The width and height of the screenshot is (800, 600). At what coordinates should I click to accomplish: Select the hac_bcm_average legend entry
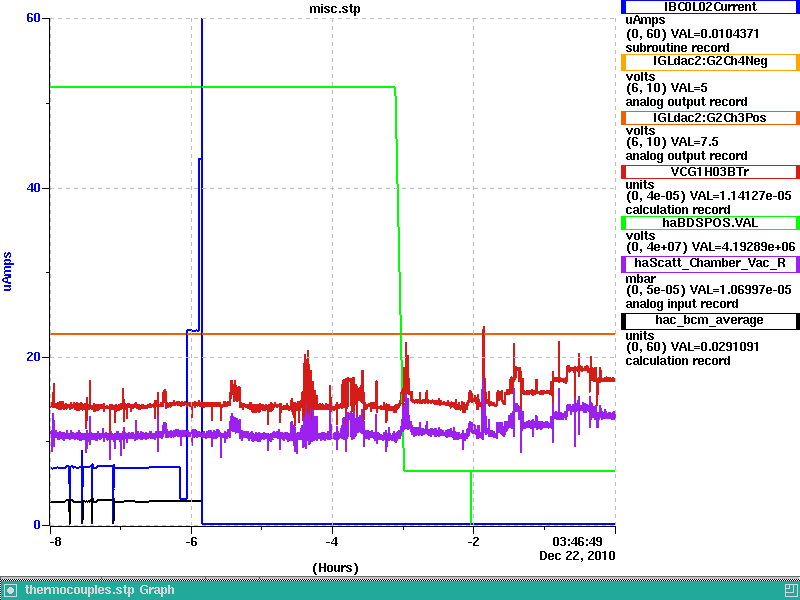click(710, 320)
